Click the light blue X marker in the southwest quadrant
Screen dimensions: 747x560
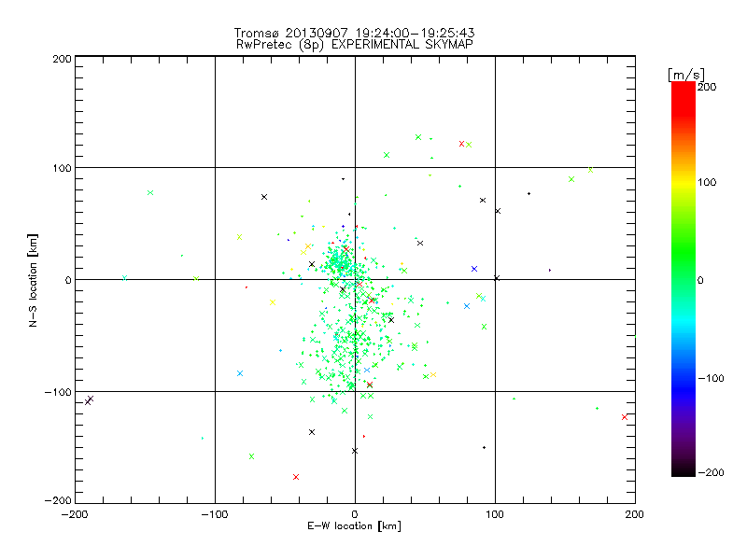tap(240, 373)
